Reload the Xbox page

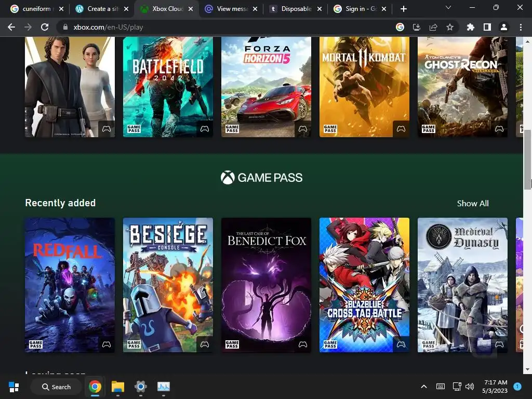[x=45, y=27]
